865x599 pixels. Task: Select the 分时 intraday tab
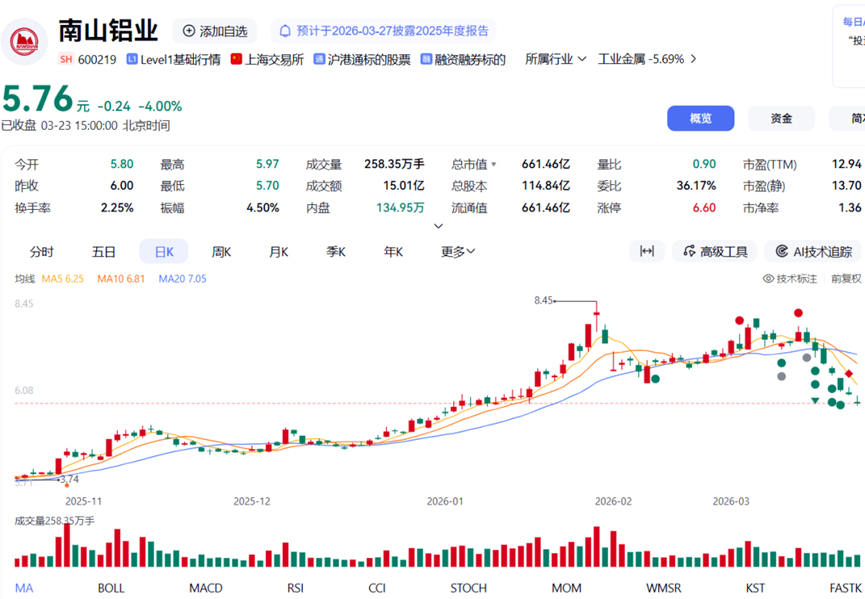tap(41, 252)
